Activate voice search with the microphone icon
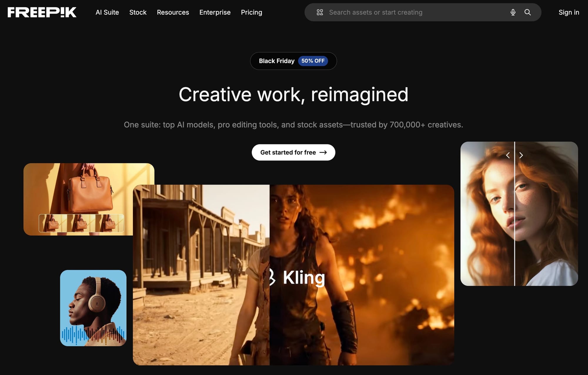 pos(513,12)
